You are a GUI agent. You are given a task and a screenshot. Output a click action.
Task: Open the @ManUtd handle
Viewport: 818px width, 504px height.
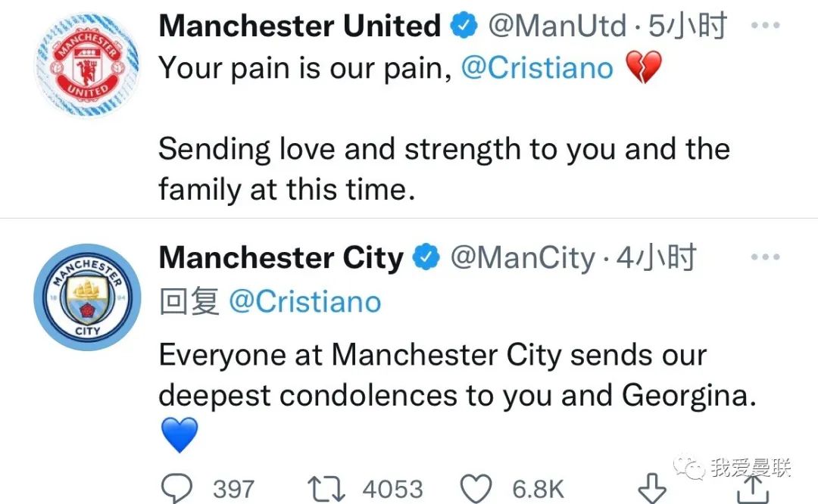tap(557, 26)
